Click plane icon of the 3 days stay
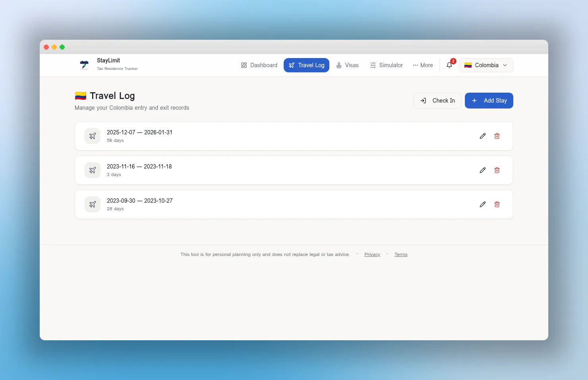The height and width of the screenshot is (380, 588). tap(93, 170)
